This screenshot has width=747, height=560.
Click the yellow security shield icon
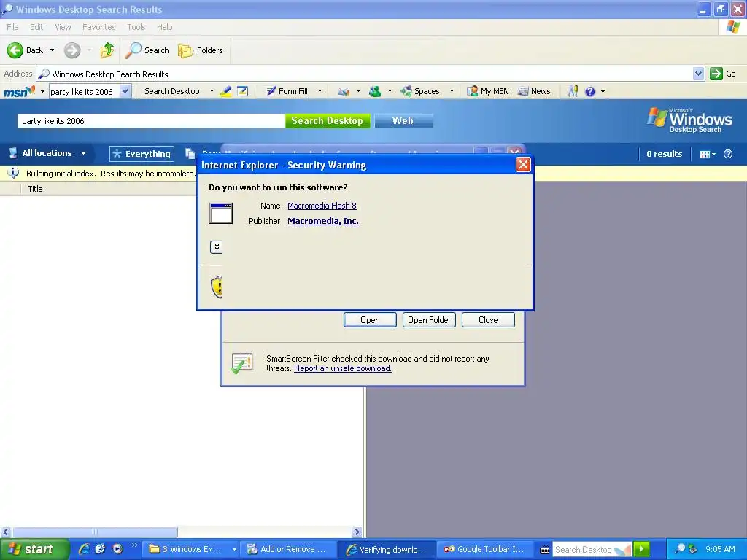tap(217, 287)
